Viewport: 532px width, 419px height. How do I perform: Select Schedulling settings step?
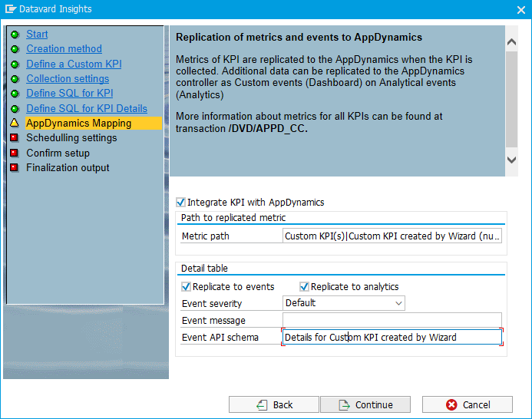pyautogui.click(x=71, y=137)
